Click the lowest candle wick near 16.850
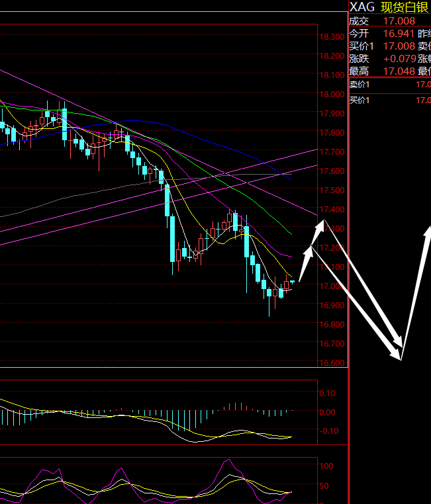 tap(269, 312)
